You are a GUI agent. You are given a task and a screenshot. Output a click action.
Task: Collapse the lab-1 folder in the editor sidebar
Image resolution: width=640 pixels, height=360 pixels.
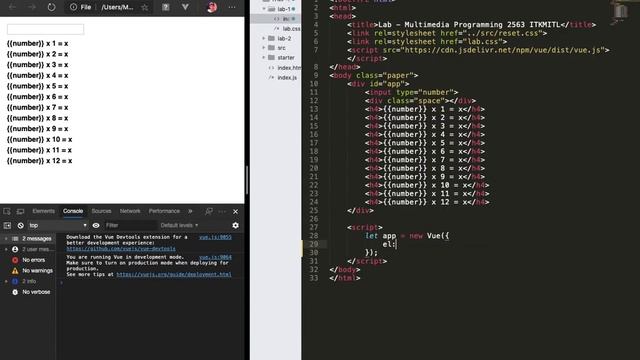click(x=264, y=9)
